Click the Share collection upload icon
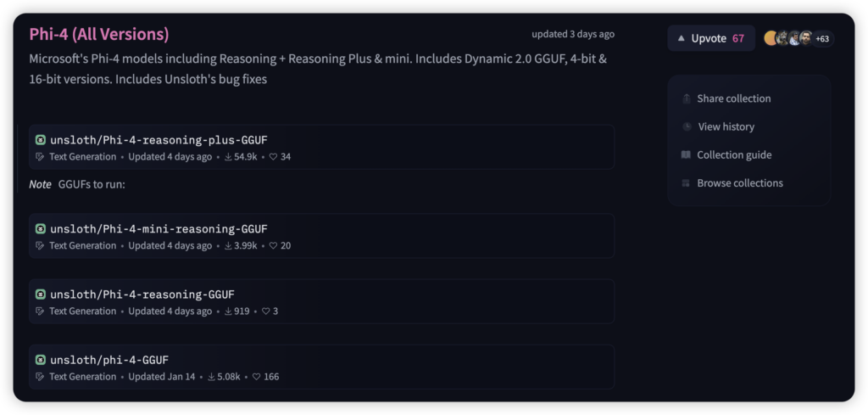The image size is (868, 415). tap(687, 98)
